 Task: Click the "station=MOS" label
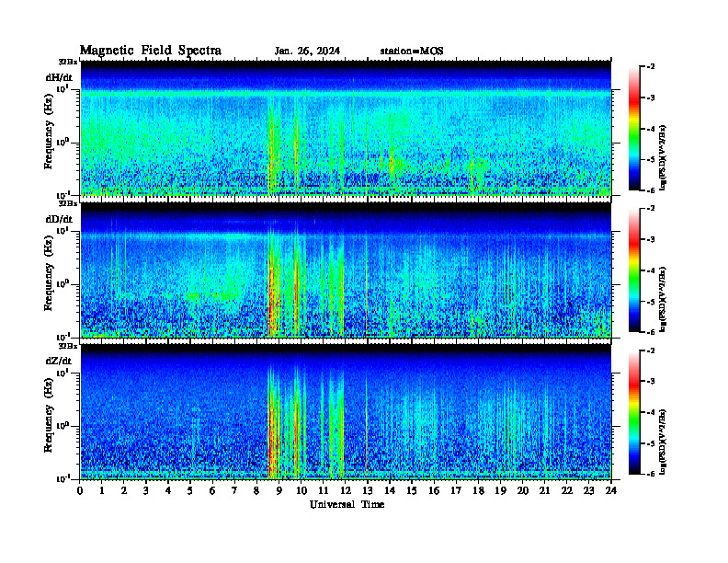tap(412, 52)
